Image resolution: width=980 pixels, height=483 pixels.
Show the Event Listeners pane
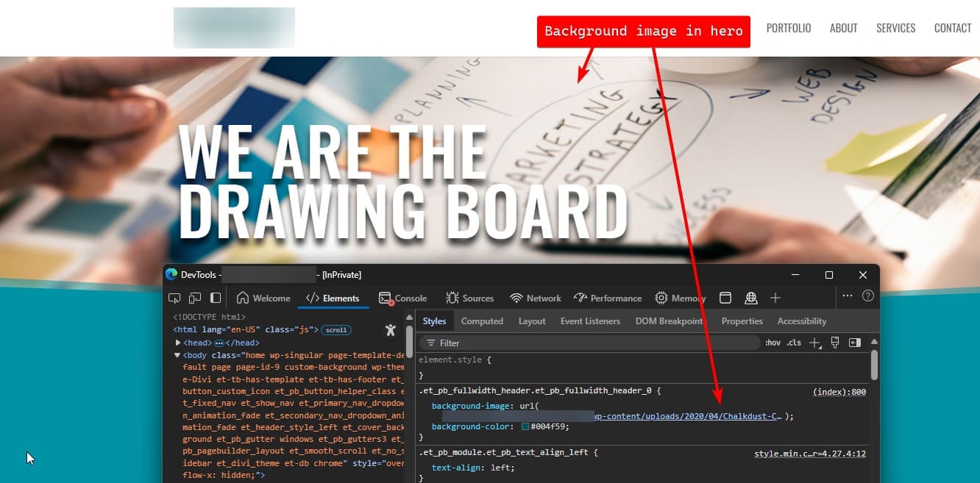590,321
